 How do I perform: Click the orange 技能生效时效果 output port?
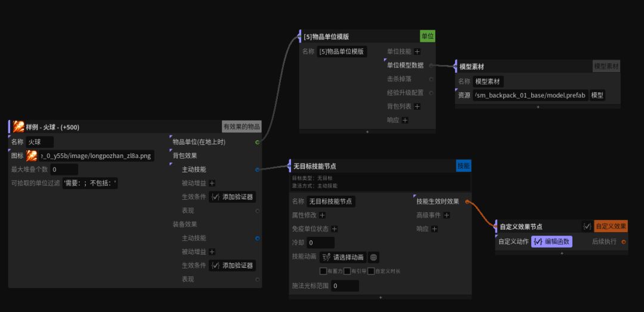tap(467, 202)
